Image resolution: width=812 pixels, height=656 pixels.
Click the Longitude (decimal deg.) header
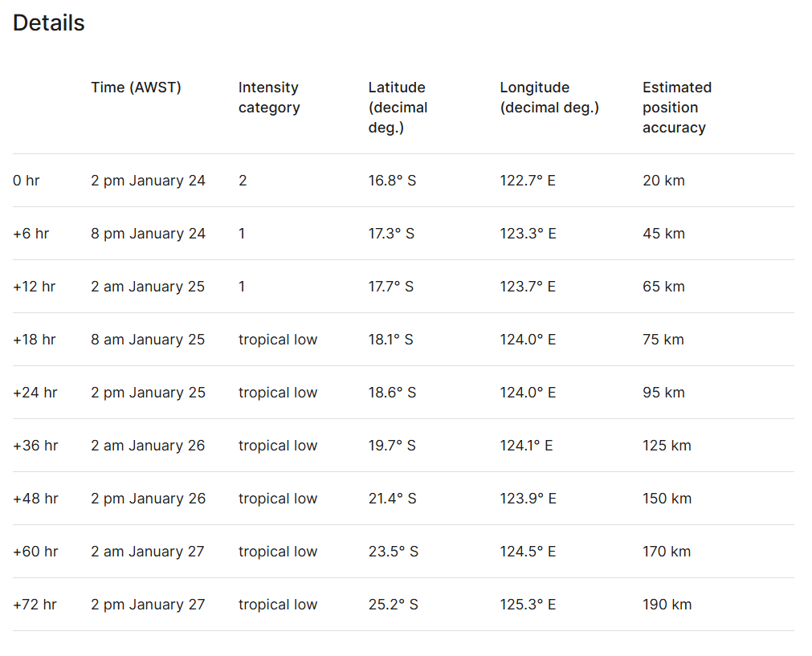pos(549,97)
